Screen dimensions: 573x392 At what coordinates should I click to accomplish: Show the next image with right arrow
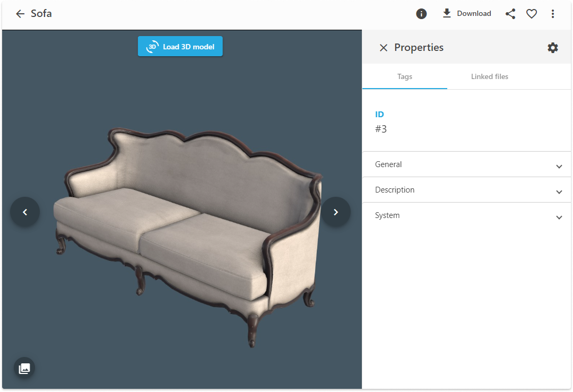[x=335, y=212]
